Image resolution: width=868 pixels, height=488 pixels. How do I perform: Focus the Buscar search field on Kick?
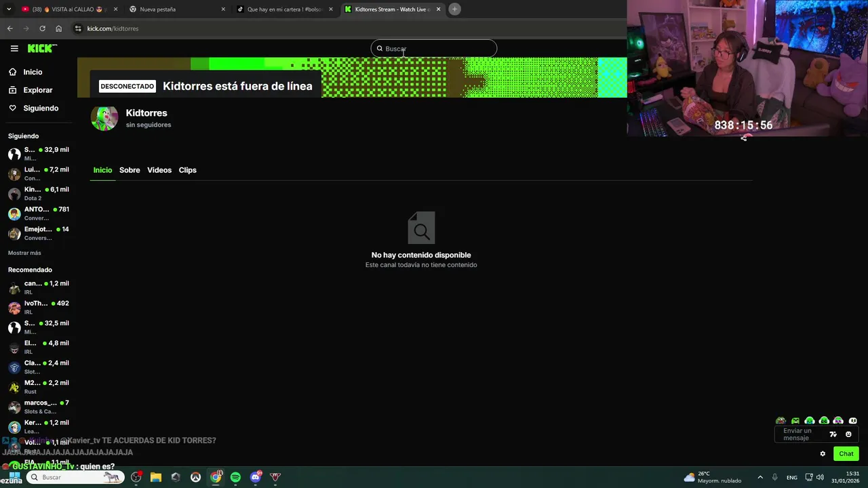click(x=434, y=49)
